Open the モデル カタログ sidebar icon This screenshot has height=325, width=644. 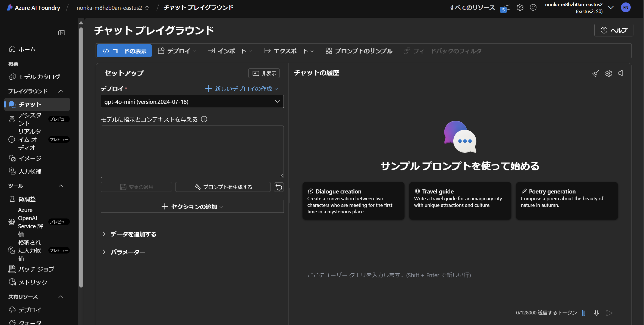(12, 77)
